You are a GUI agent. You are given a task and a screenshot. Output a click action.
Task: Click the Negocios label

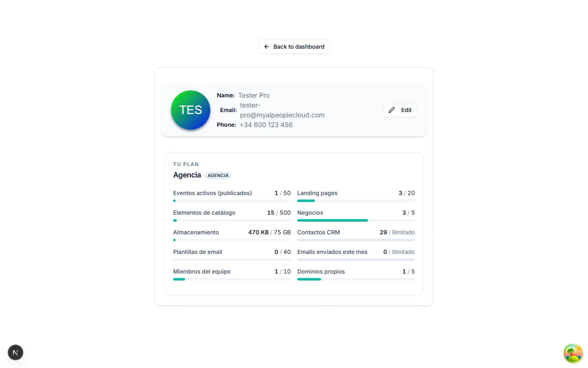(310, 213)
